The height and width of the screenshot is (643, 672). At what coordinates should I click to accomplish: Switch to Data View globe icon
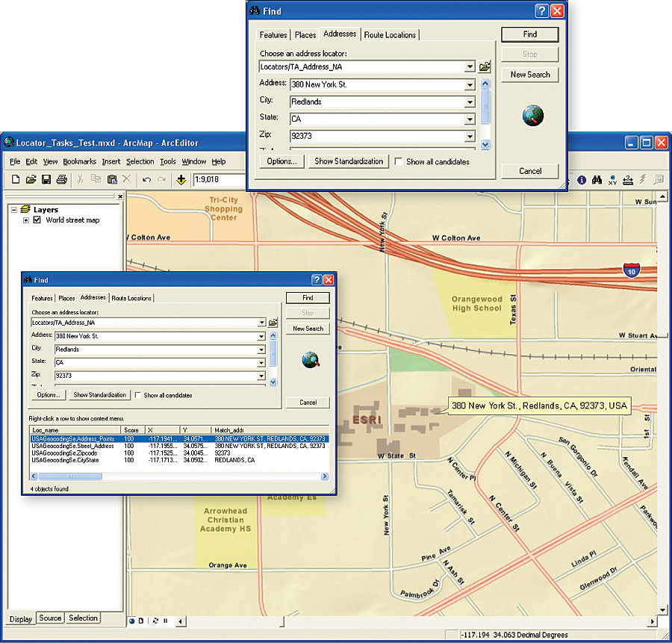tap(132, 621)
